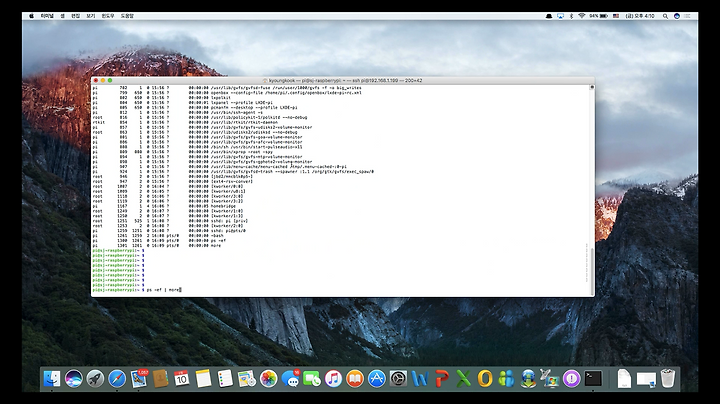
Task: Click the '[kworker/0:0]' process line
Action: pos(168,186)
